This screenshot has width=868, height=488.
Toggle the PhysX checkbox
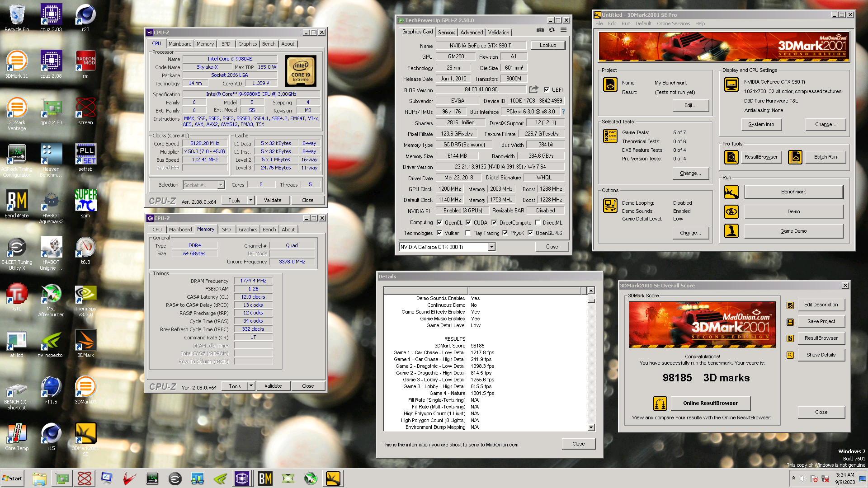(x=505, y=233)
